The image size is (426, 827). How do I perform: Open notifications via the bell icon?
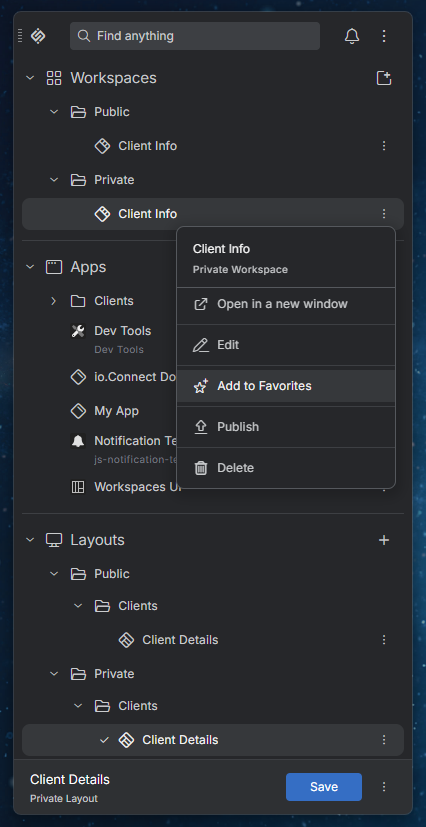[352, 36]
